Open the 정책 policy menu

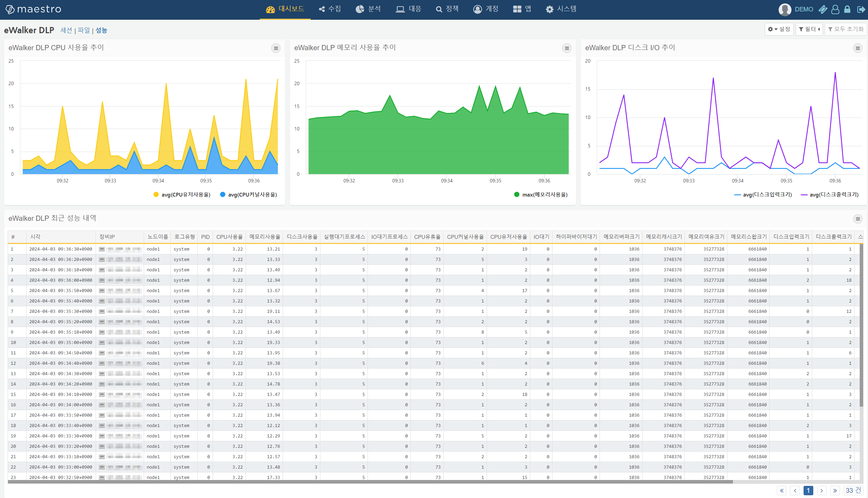(x=447, y=9)
